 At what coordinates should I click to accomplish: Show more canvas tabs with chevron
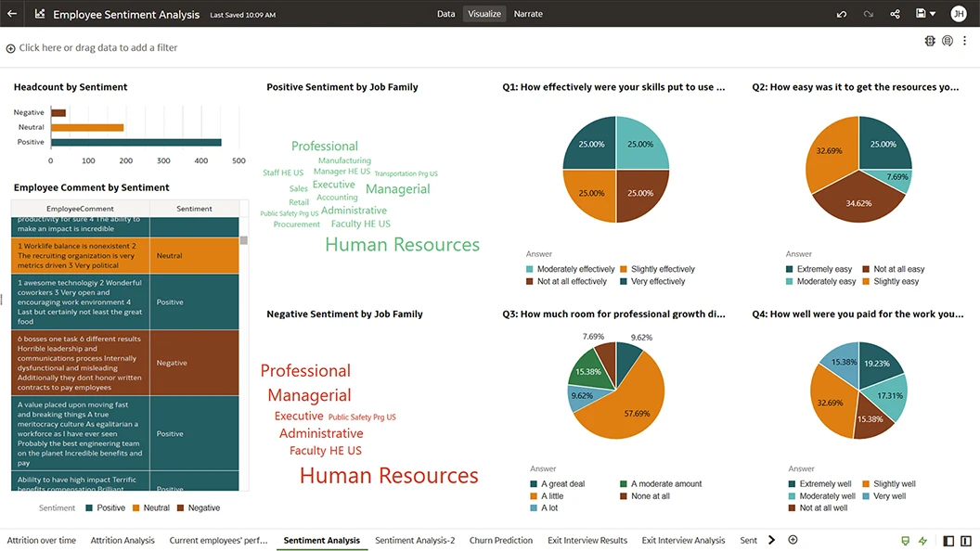pyautogui.click(x=771, y=540)
